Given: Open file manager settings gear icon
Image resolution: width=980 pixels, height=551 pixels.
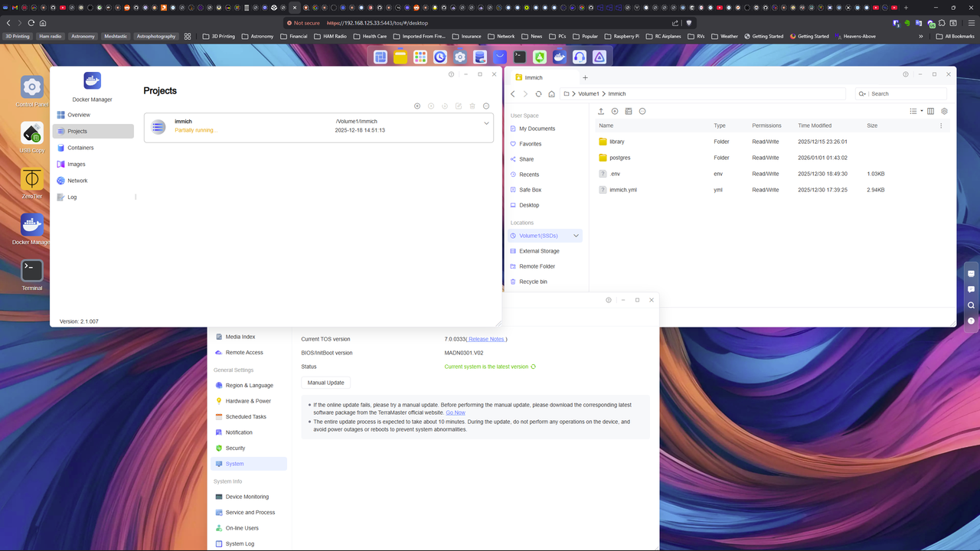Looking at the screenshot, I should pos(944,111).
